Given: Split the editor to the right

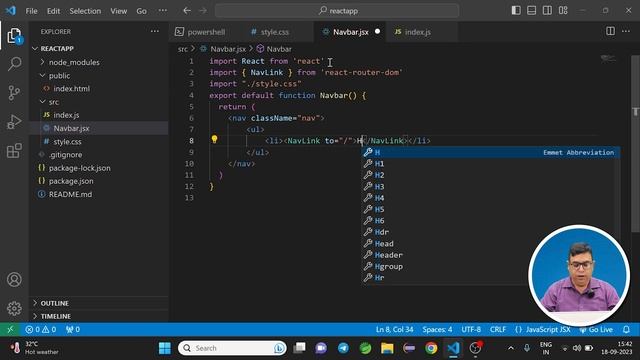Looking at the screenshot, I should [610, 31].
